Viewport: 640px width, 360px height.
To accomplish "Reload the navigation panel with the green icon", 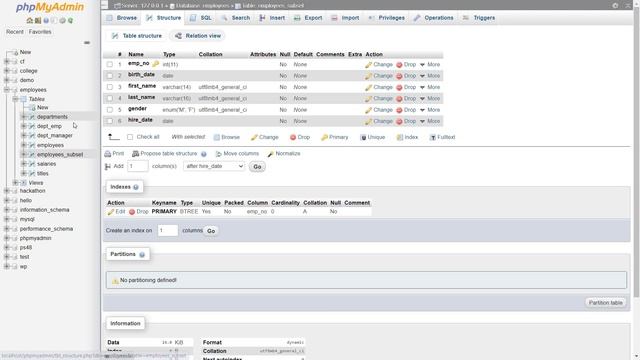I will pyautogui.click(x=70, y=20).
